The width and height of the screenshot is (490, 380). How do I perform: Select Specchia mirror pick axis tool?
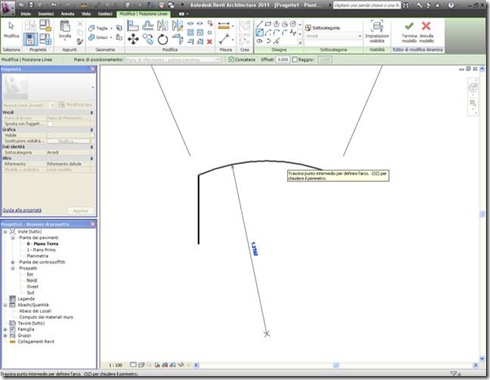(163, 25)
